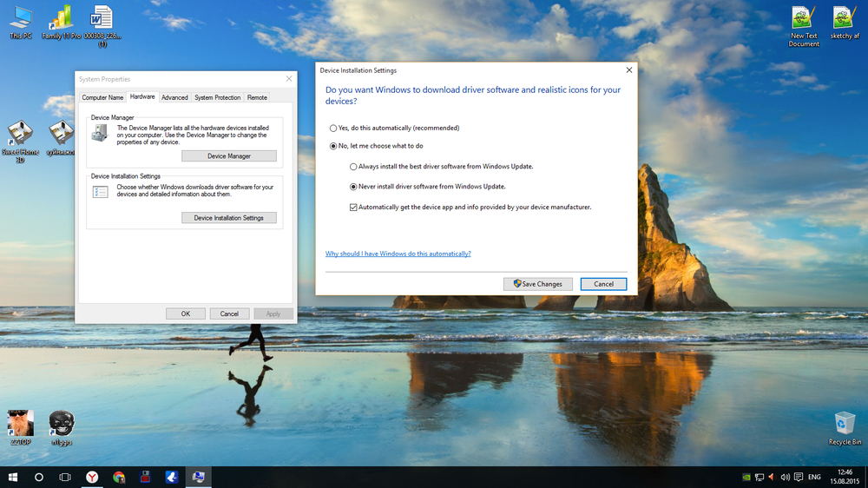This screenshot has width=868, height=488.
Task: Click the ENG language indicator in taskbar
Action: coord(814,477)
